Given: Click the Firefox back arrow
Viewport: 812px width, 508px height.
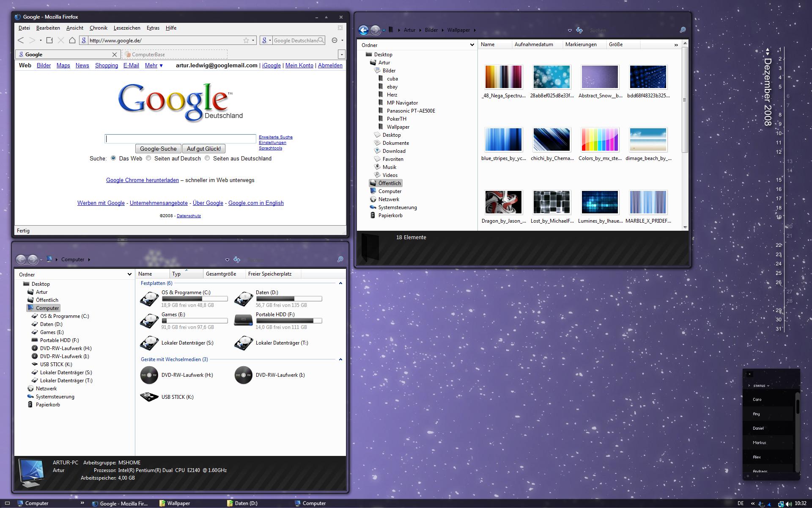Looking at the screenshot, I should click(x=21, y=40).
